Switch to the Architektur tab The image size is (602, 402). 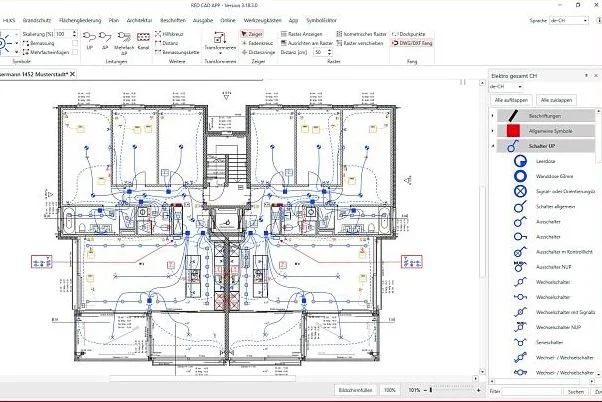(139, 20)
